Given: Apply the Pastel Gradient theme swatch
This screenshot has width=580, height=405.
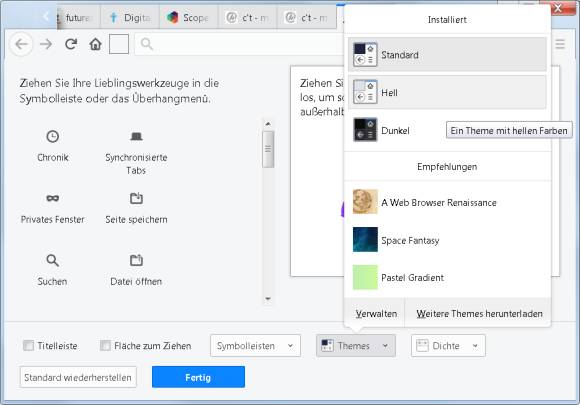Looking at the screenshot, I should point(365,277).
